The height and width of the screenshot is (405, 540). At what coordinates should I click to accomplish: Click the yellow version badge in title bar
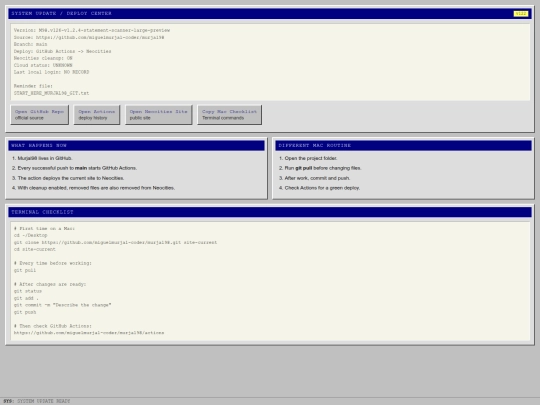tap(521, 13)
